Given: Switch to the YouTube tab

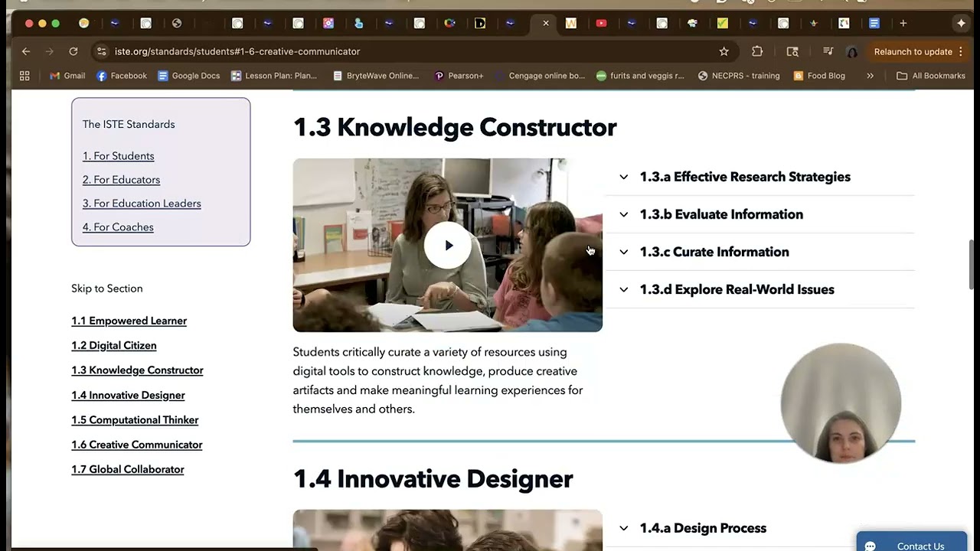Looking at the screenshot, I should (601, 23).
